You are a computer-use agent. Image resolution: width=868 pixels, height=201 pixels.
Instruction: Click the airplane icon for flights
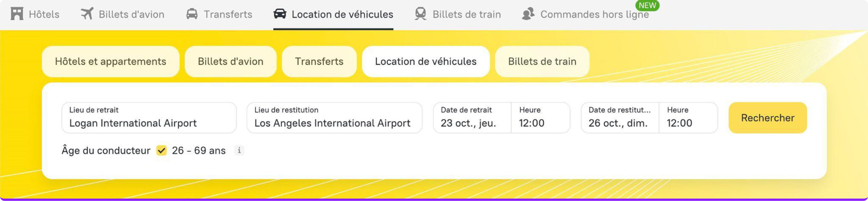click(87, 14)
